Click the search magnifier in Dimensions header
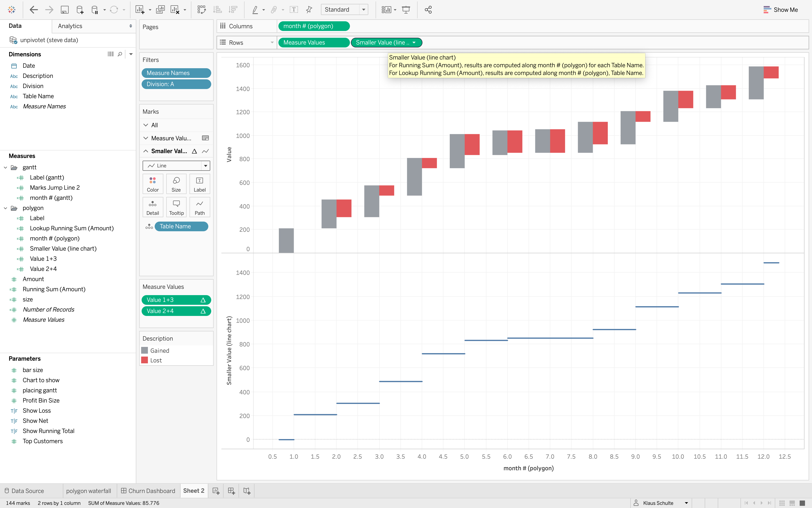Viewport: 812px width, 508px height. pyautogui.click(x=120, y=54)
